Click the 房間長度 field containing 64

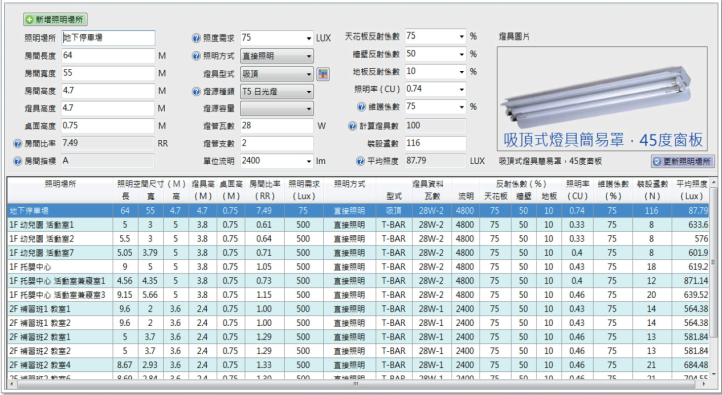pos(108,56)
